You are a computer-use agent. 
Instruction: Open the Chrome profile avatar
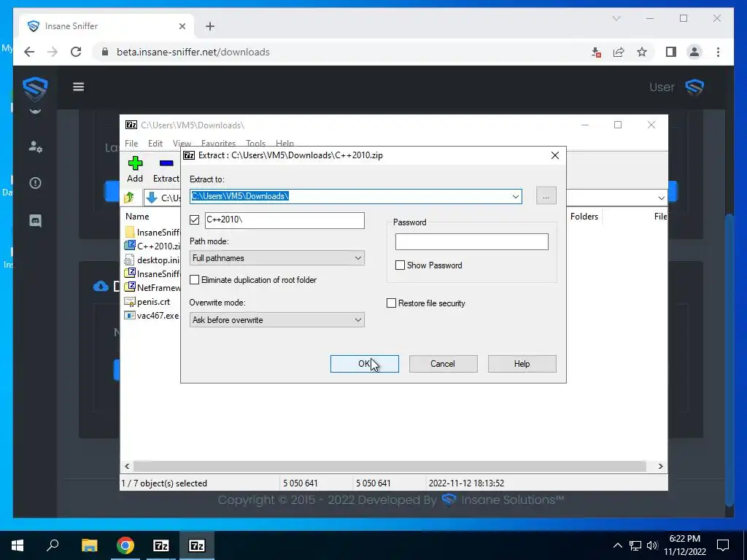694,52
